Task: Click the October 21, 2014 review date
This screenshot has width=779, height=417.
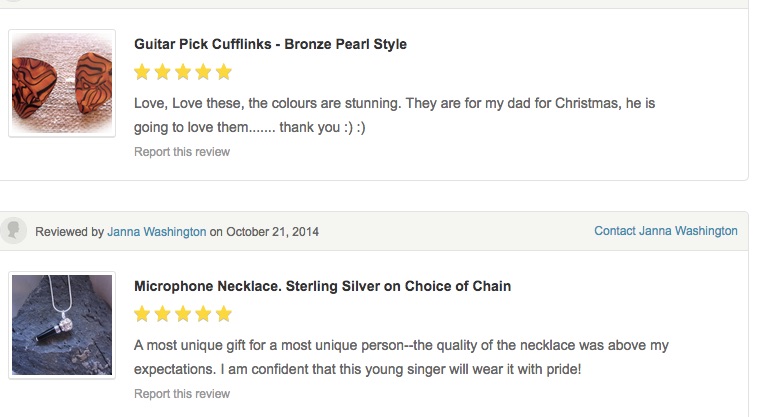Action: coord(272,232)
